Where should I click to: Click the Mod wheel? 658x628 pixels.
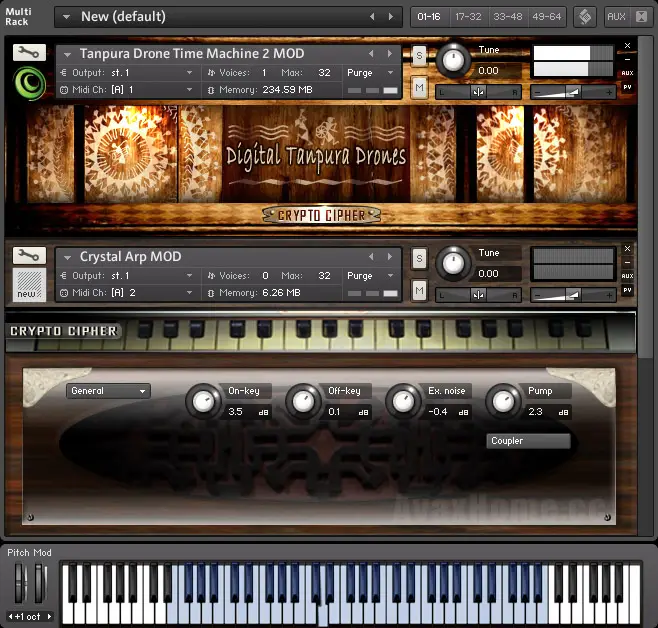pyautogui.click(x=41, y=583)
